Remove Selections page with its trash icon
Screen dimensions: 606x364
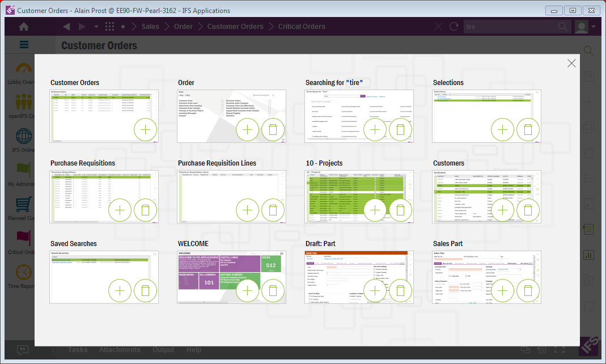point(528,130)
